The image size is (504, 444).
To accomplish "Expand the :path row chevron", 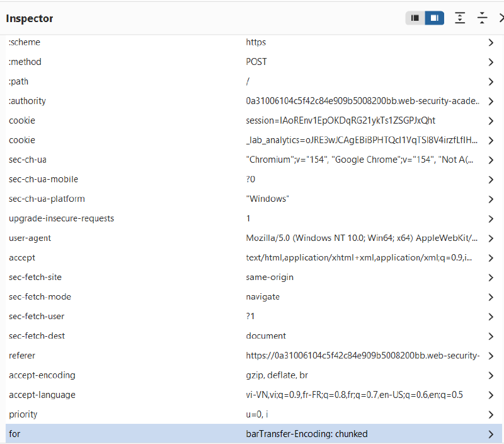I will coord(491,82).
